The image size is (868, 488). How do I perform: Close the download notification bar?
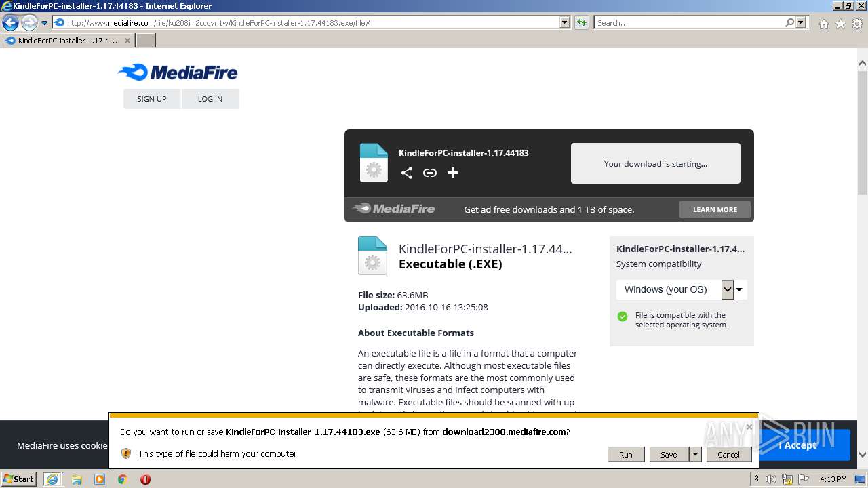749,427
